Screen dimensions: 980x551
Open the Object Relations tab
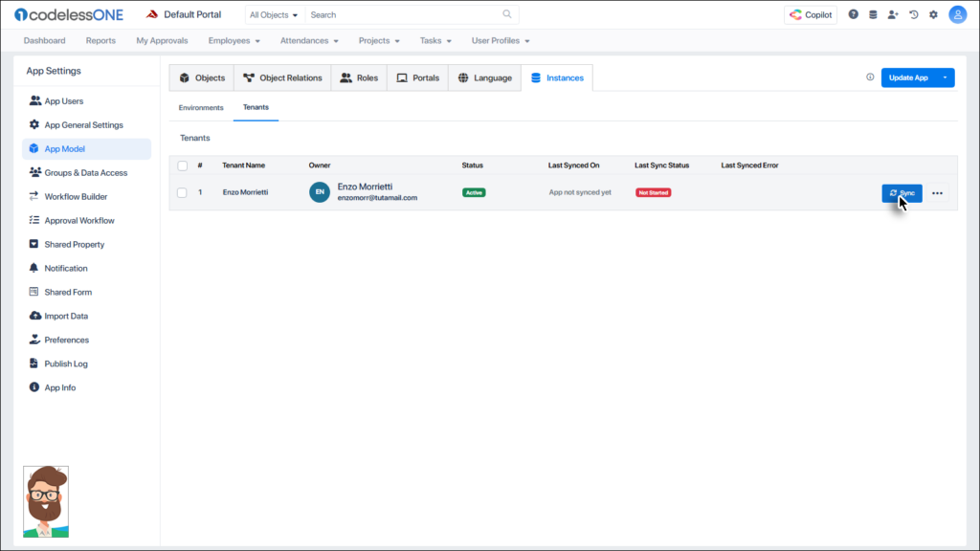282,77
